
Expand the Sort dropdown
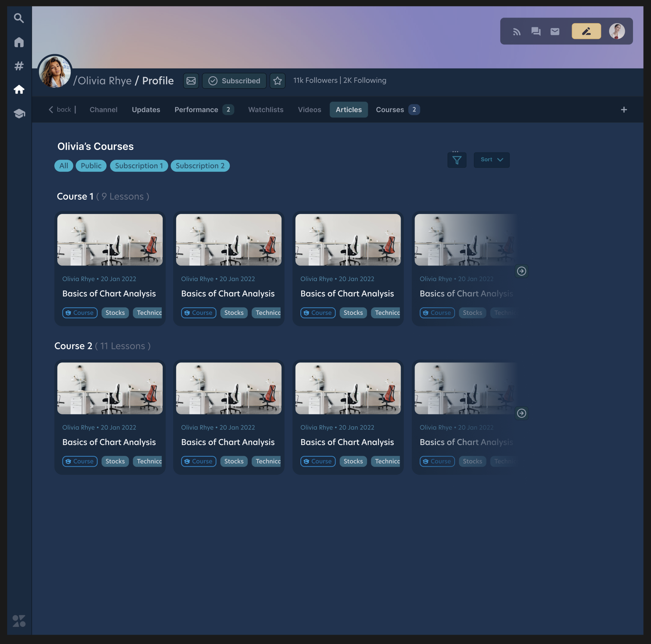[492, 160]
